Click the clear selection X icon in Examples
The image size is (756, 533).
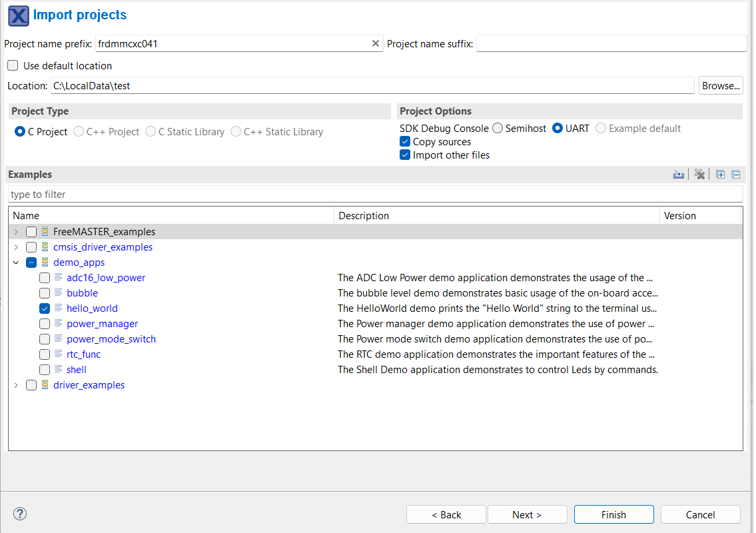[x=699, y=175]
